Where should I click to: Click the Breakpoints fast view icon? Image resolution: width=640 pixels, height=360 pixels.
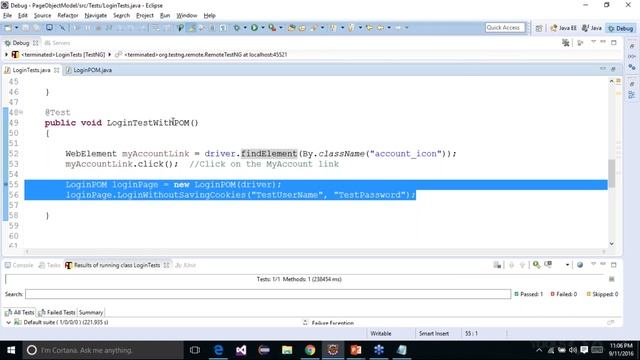632,67
